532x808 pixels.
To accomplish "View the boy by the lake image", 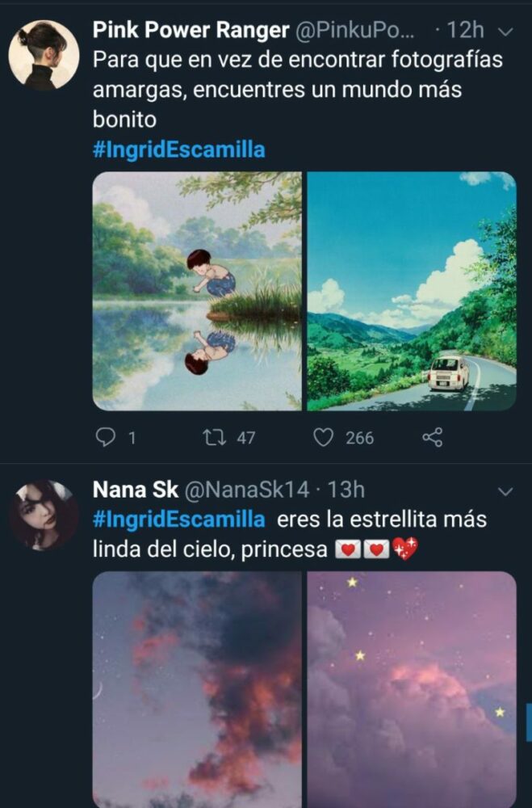I will pos(197,291).
